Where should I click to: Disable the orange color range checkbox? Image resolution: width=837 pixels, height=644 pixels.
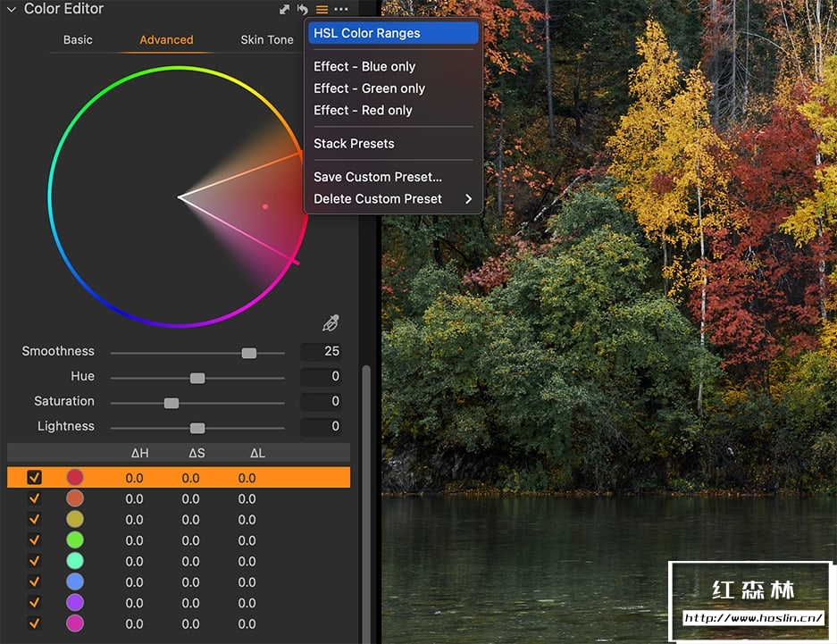tap(35, 499)
